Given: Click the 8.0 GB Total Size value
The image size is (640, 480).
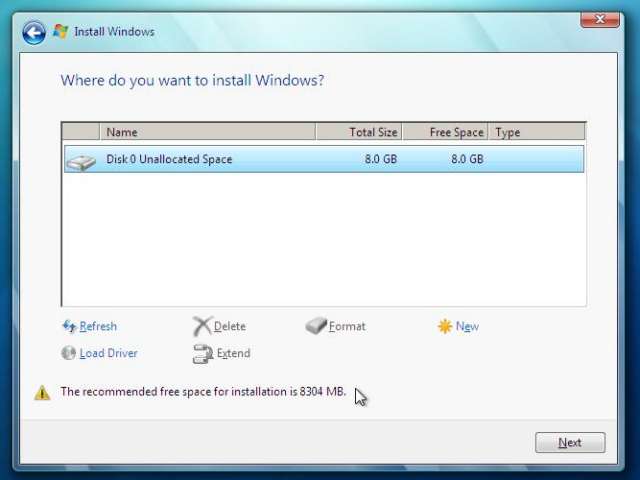Looking at the screenshot, I should point(381,159).
